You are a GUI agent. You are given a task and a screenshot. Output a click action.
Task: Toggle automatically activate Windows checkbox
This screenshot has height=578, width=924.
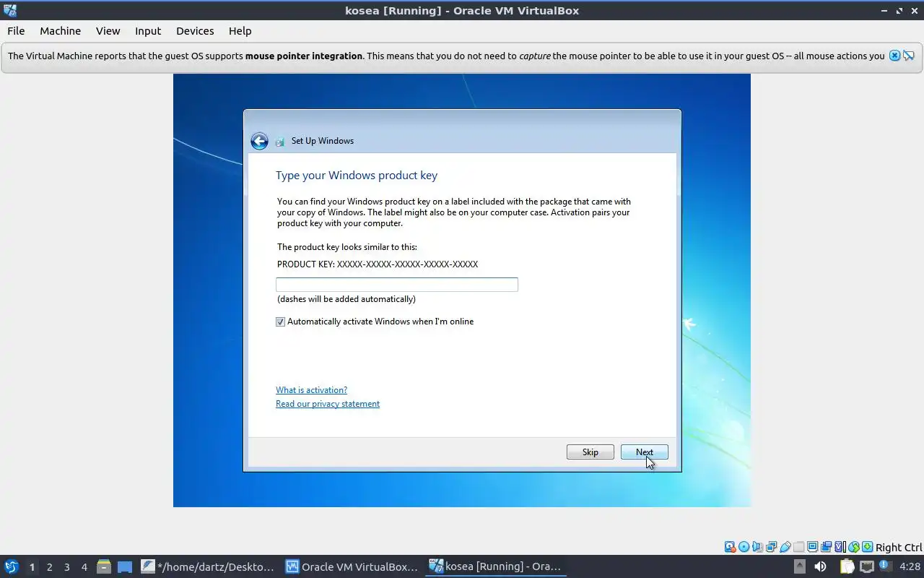281,322
